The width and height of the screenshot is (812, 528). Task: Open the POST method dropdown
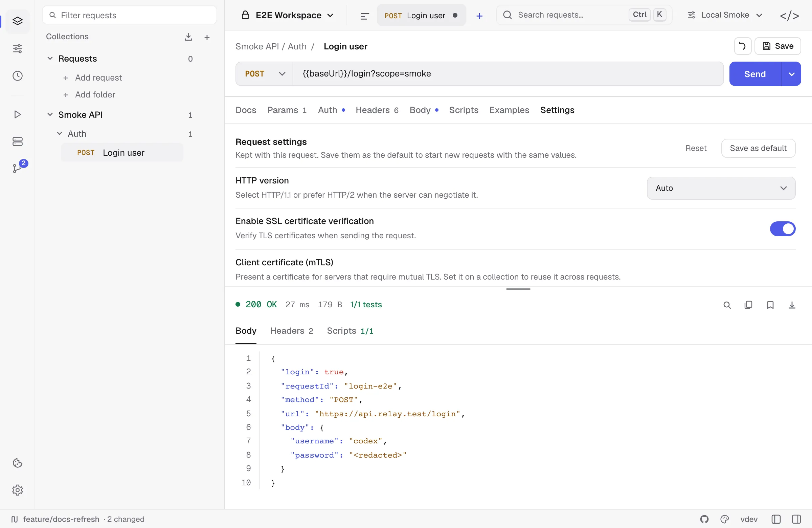[265, 74]
